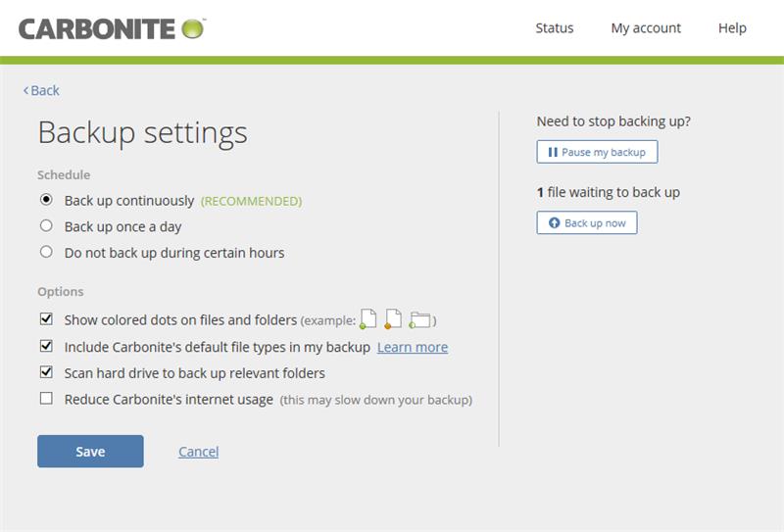This screenshot has height=532, width=784.
Task: Click the Backup settings heading
Action: coord(142,133)
